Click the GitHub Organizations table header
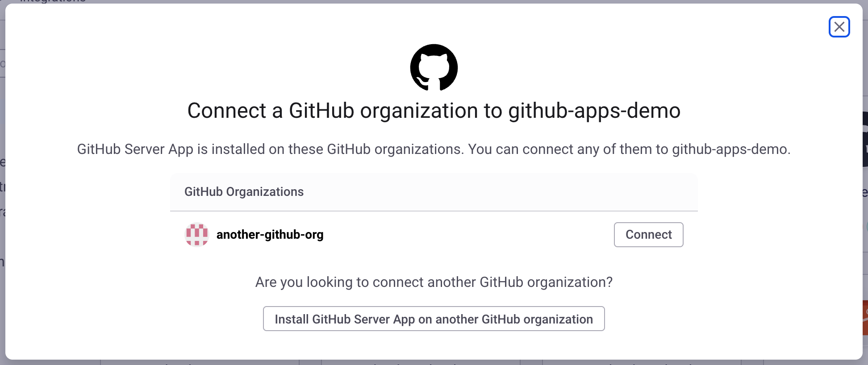 coord(244,192)
